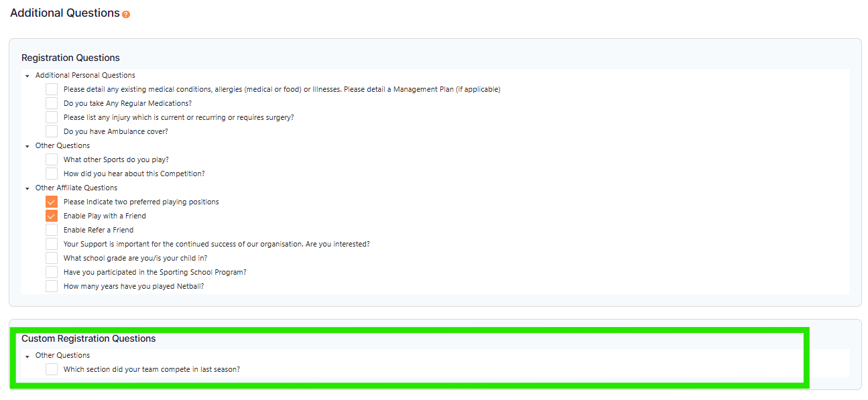Click the 'Registration Questions' section title
This screenshot has height=400, width=868.
70,58
